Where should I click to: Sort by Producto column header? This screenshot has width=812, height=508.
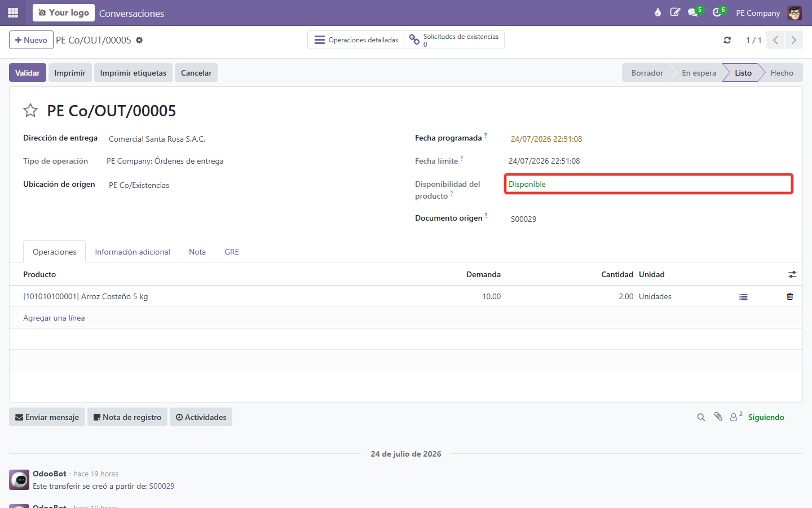pyautogui.click(x=39, y=274)
